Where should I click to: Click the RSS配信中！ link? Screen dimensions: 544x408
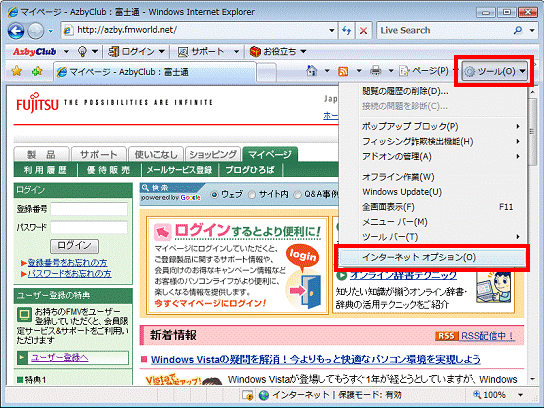click(x=487, y=336)
